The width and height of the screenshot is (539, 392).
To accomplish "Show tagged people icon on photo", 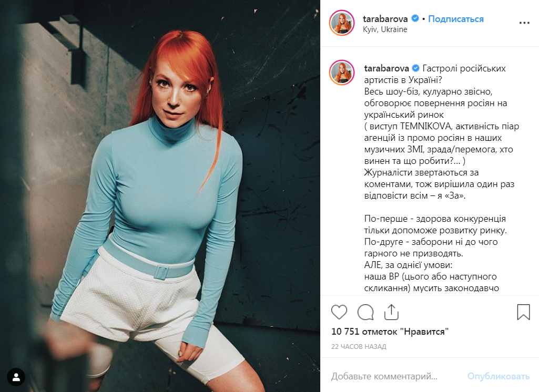I will tap(16, 377).
